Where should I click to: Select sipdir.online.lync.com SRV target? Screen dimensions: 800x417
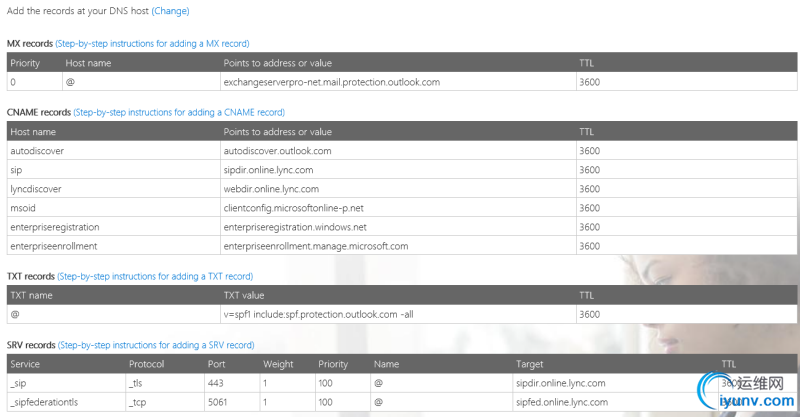pyautogui.click(x=561, y=383)
